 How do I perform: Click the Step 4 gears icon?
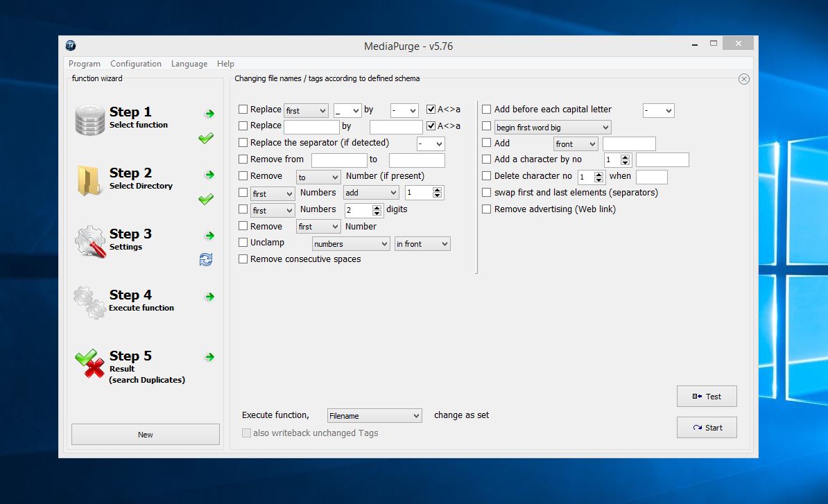coord(89,302)
